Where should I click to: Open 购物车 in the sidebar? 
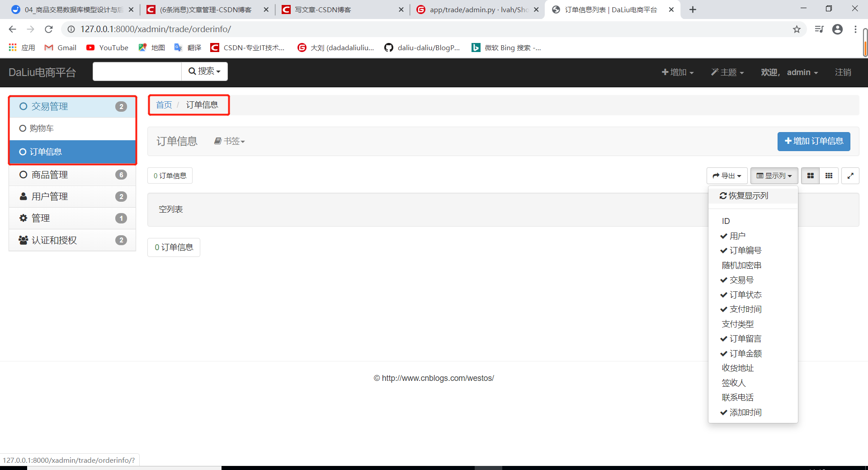click(72, 128)
